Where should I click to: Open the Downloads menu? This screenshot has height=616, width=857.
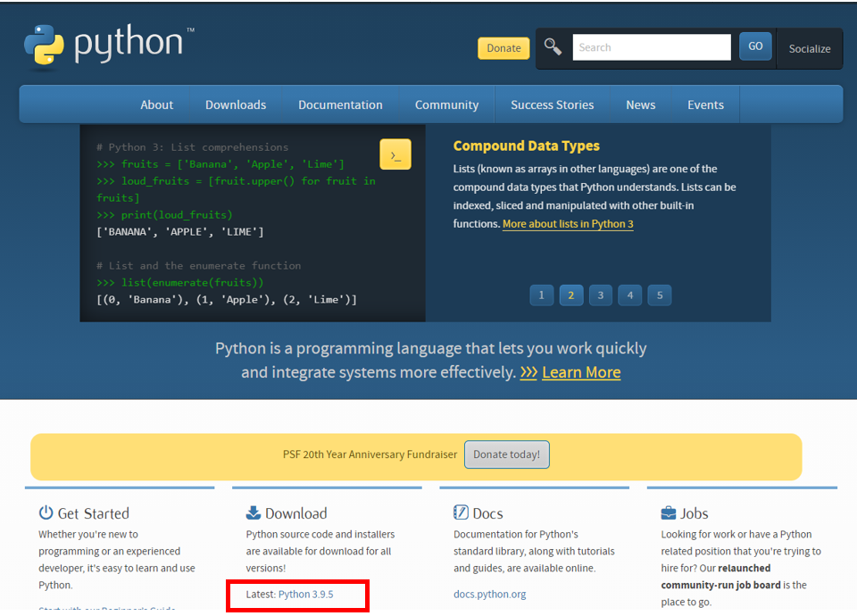[x=235, y=104]
